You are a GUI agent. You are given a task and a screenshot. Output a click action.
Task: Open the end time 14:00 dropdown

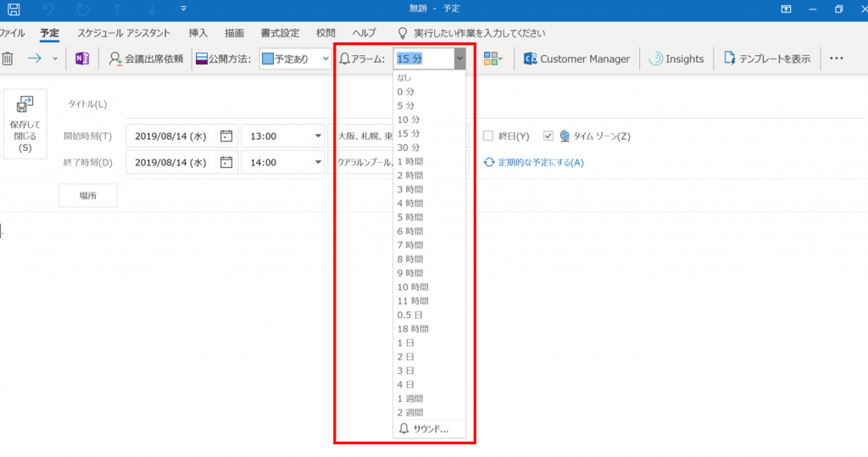[x=318, y=162]
